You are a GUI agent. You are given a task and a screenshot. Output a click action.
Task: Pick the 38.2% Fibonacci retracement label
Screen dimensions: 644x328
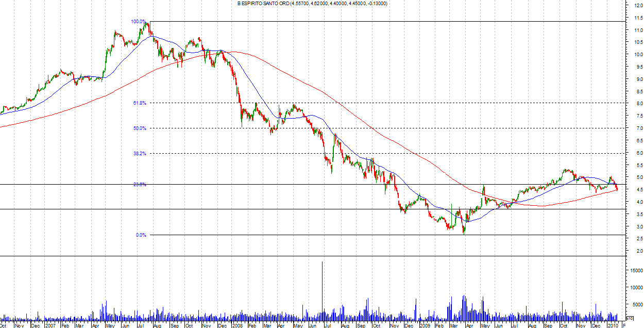point(140,154)
